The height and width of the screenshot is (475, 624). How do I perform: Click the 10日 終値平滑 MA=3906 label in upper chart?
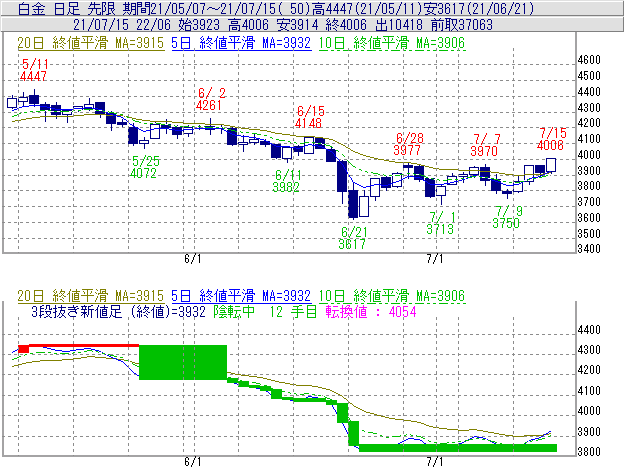392,43
